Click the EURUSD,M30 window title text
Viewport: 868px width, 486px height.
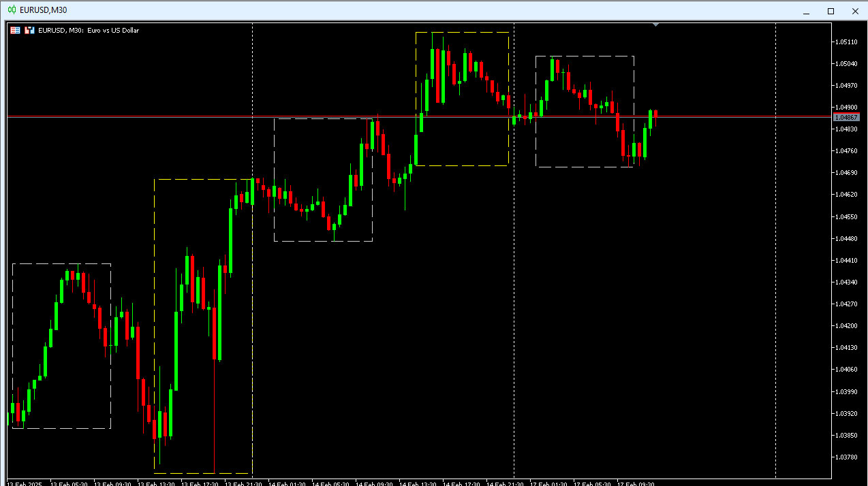pyautogui.click(x=44, y=10)
